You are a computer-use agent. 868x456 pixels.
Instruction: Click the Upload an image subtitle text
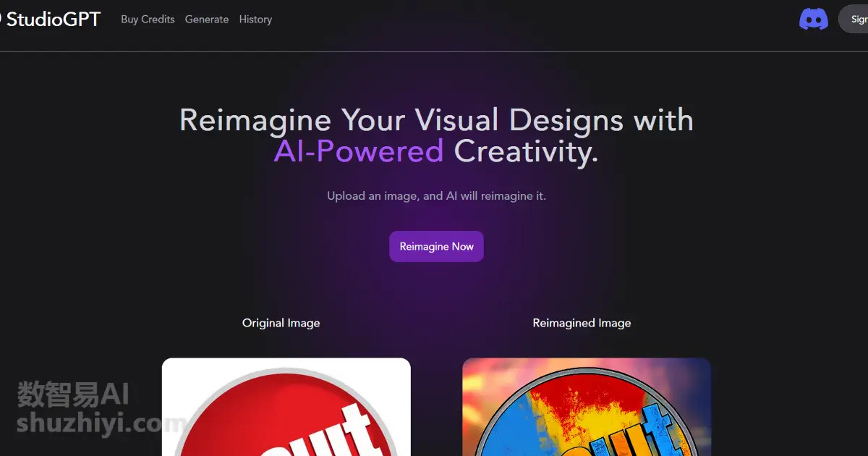pyautogui.click(x=436, y=196)
